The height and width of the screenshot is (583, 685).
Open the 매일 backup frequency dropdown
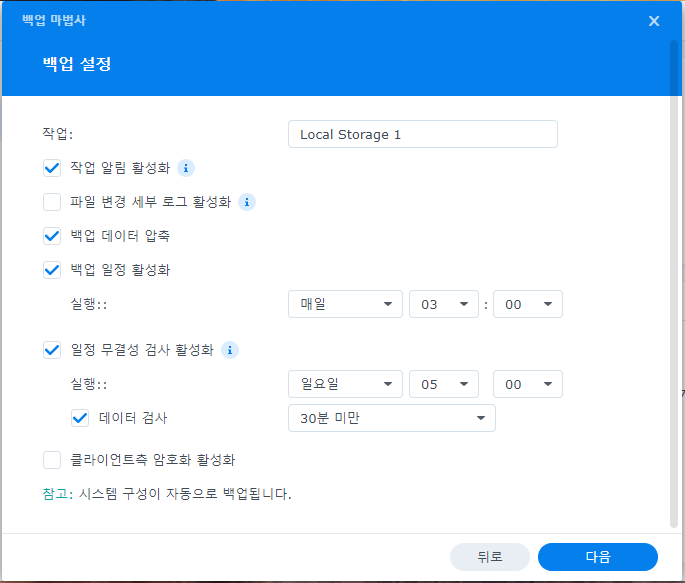(x=345, y=304)
